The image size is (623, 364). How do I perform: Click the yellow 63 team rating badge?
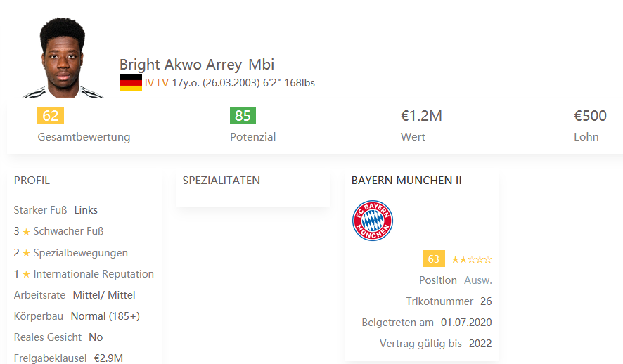pyautogui.click(x=433, y=259)
